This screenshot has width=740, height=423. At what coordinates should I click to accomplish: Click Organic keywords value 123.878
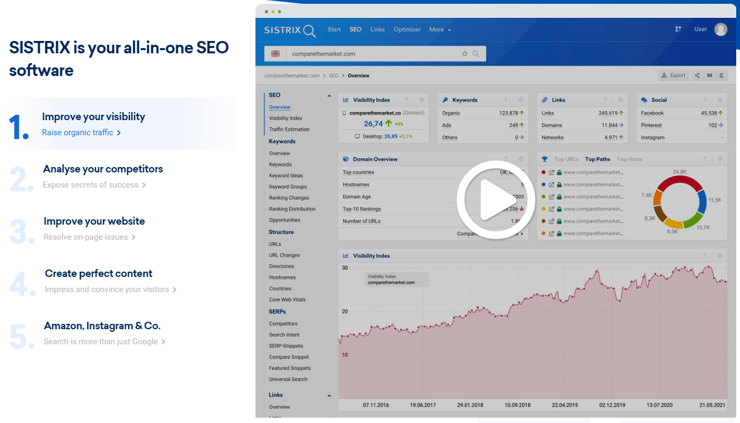(x=508, y=113)
